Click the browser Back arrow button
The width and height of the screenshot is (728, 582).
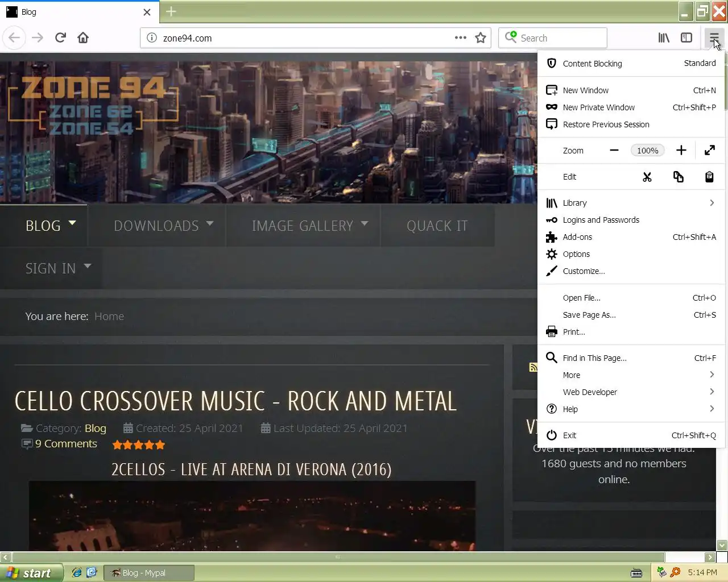click(x=14, y=38)
